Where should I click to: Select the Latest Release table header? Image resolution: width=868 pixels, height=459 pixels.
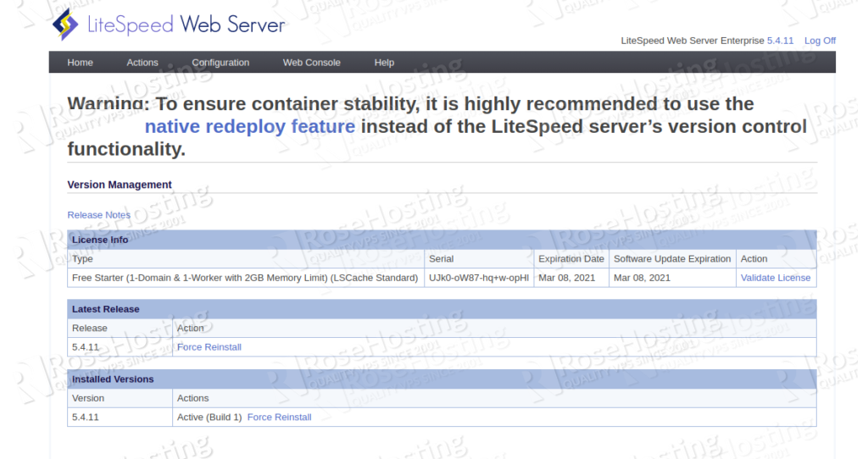point(442,309)
